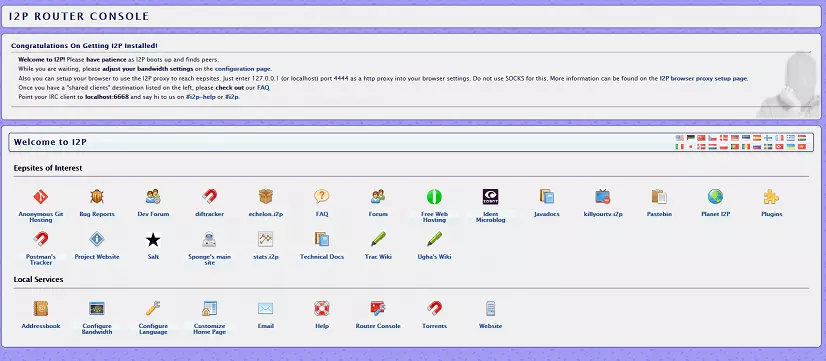Open the Project Website info icon

[x=97, y=239]
